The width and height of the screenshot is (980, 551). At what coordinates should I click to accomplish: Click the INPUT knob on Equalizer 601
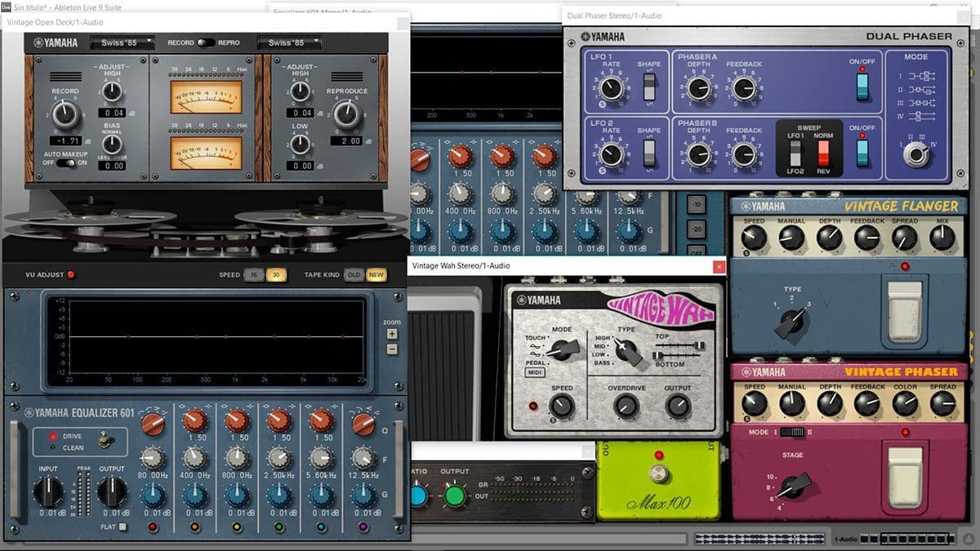(47, 492)
